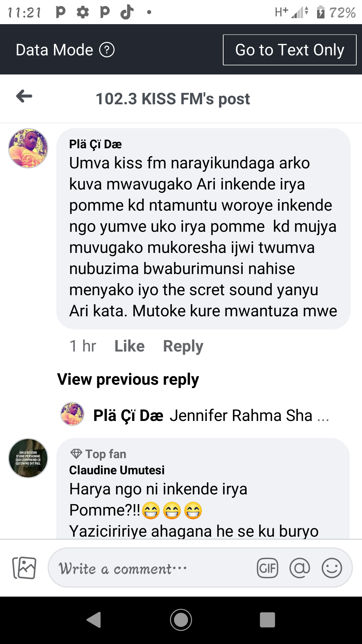Focus the Write a comment field
Viewport: 362px width, 644px height.
[x=151, y=568]
